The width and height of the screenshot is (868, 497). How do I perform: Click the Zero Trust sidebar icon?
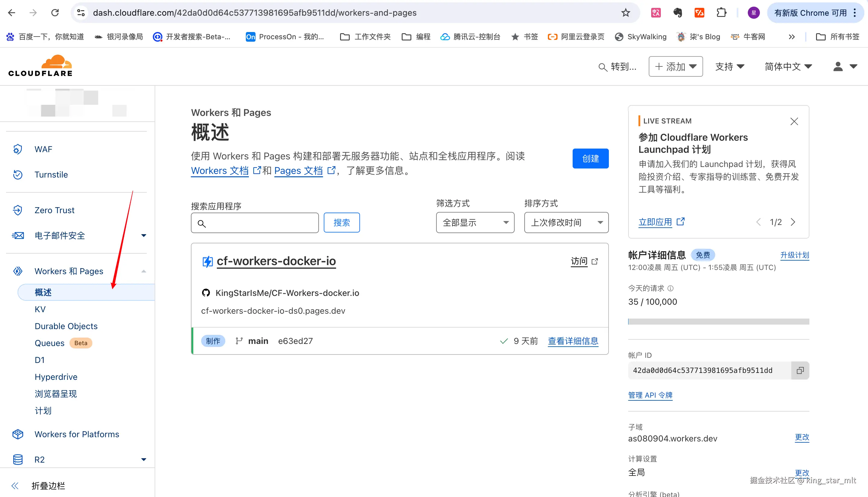18,210
